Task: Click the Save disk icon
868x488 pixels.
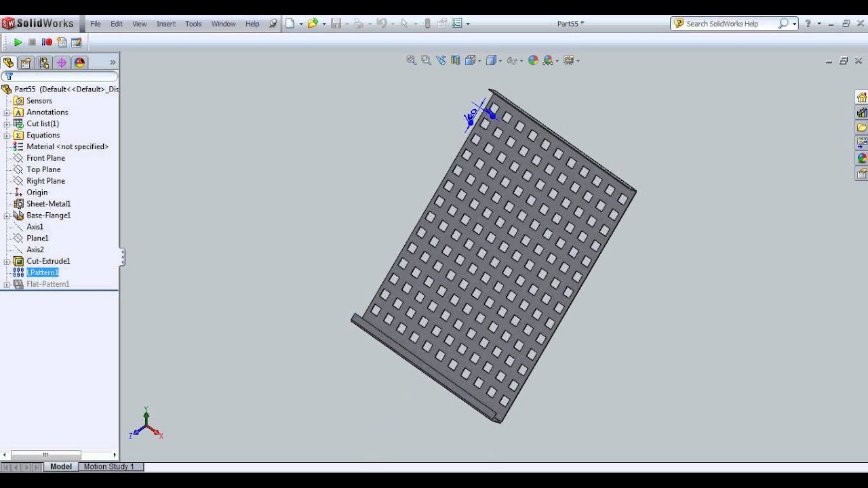Action: click(336, 24)
